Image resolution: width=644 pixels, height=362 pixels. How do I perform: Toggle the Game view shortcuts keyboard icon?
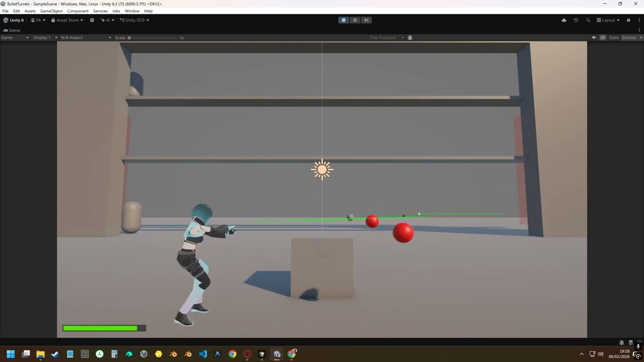pos(603,38)
